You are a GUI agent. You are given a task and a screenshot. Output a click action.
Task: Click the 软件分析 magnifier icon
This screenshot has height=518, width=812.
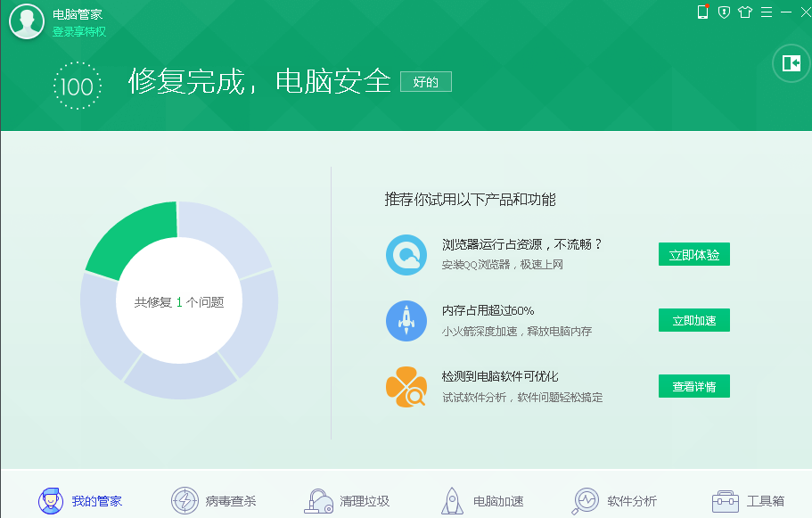tap(586, 501)
